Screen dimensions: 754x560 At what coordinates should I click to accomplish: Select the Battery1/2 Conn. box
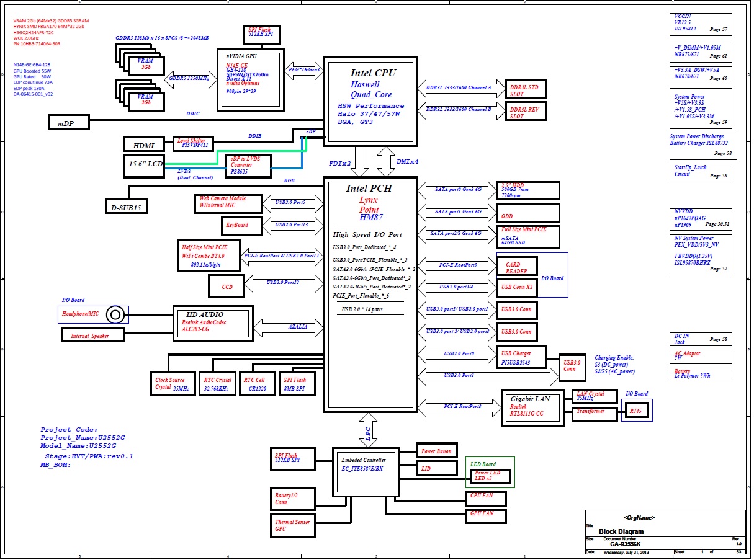pyautogui.click(x=292, y=499)
